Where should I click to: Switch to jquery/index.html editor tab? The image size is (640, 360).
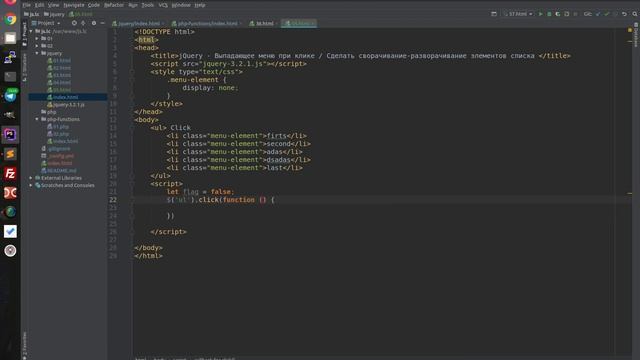138,23
